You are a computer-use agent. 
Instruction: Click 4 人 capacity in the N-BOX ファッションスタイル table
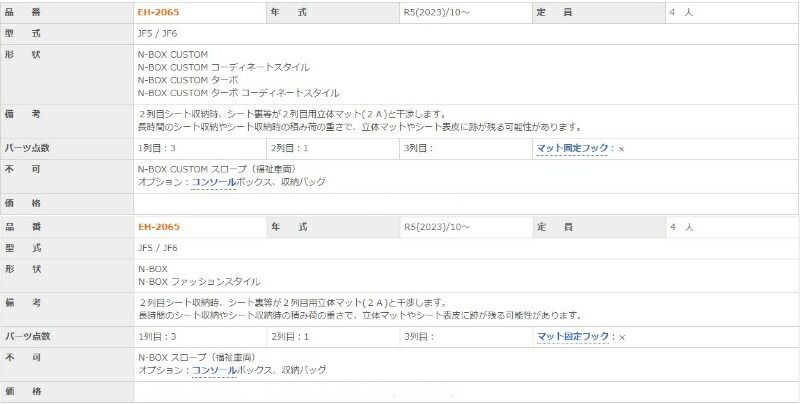pyautogui.click(x=682, y=227)
